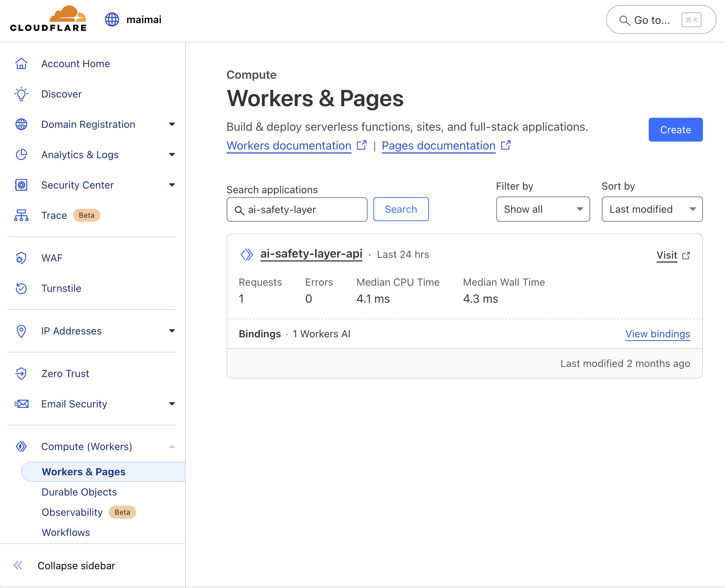Open the Go to... search box
The width and height of the screenshot is (725, 588).
(661, 20)
